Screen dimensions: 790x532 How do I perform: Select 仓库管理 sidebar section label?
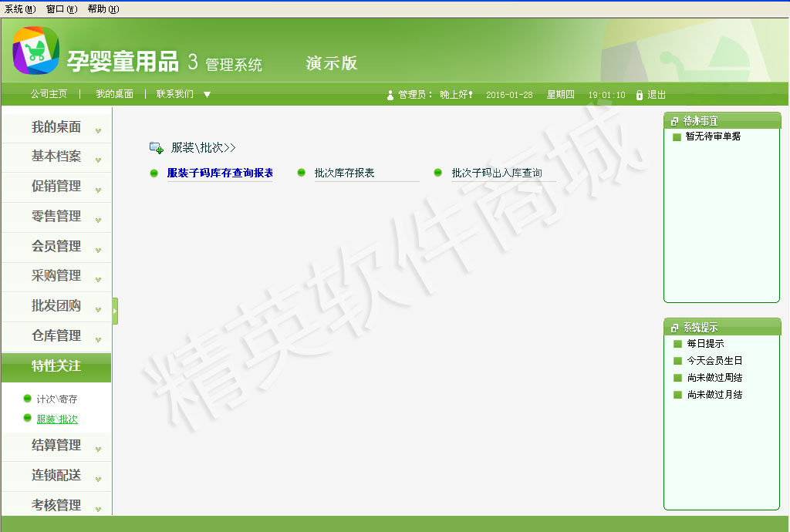[x=56, y=335]
